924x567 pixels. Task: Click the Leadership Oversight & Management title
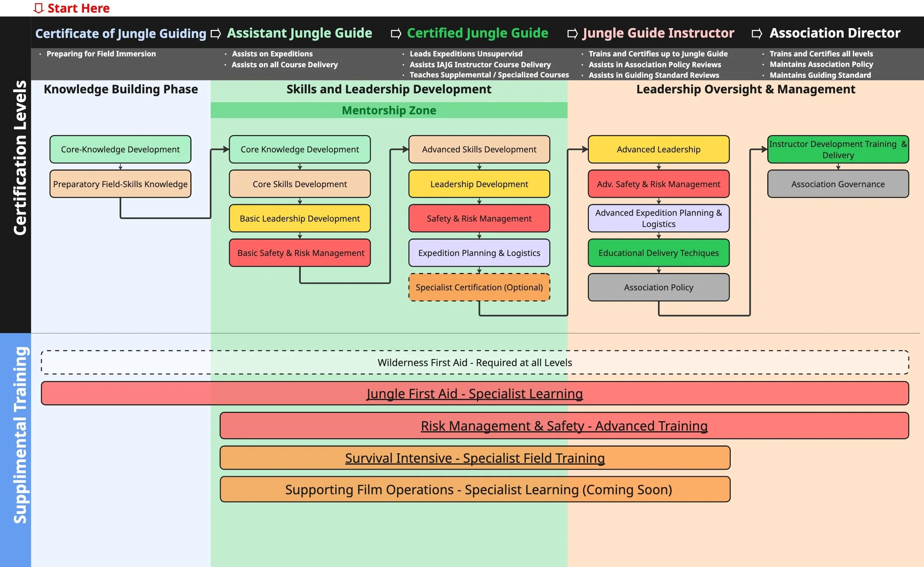(x=745, y=89)
